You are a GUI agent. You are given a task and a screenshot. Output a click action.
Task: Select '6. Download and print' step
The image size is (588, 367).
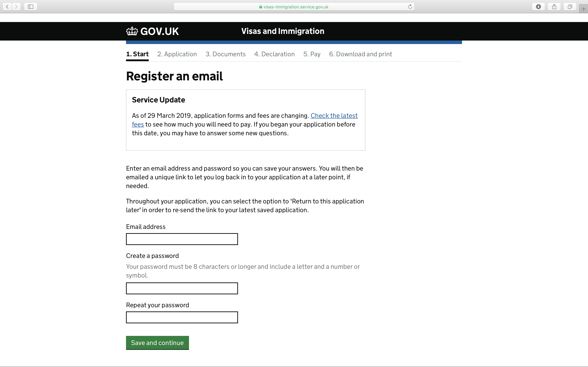coord(360,54)
